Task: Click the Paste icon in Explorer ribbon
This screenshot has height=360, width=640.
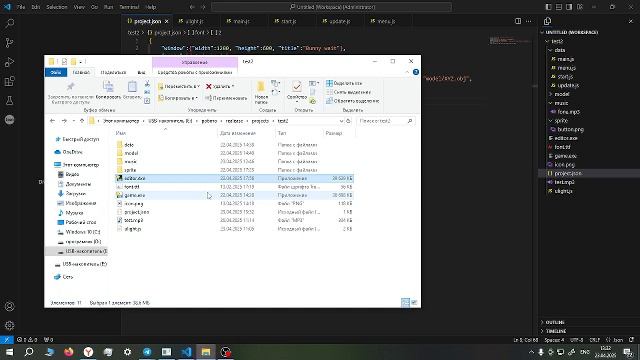Action: coord(132,87)
